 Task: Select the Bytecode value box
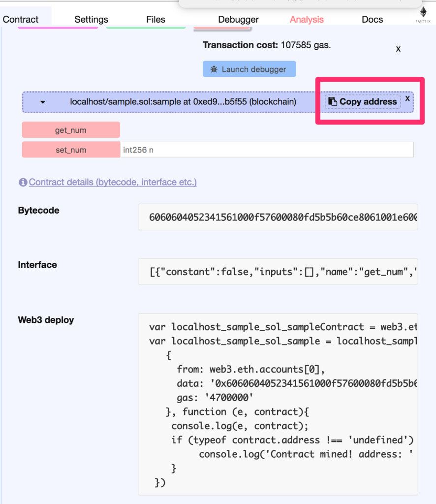(278, 217)
